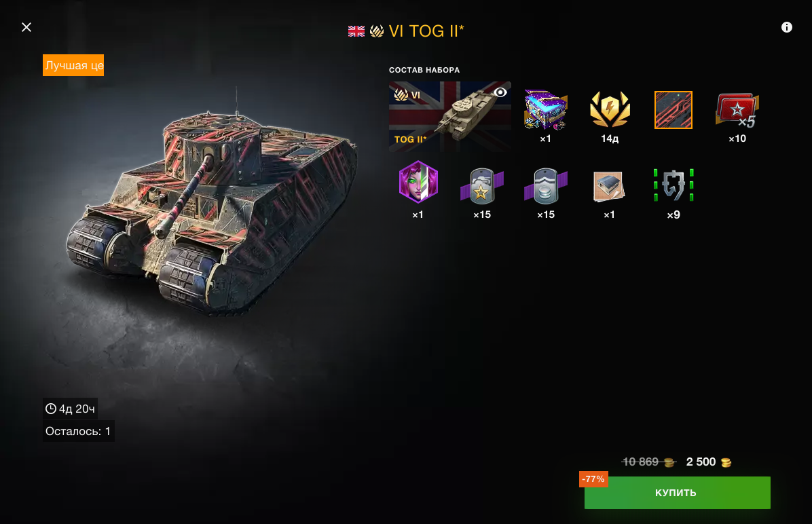Click the British flag icon in title
The height and width of the screenshot is (524, 812).
[x=356, y=31]
